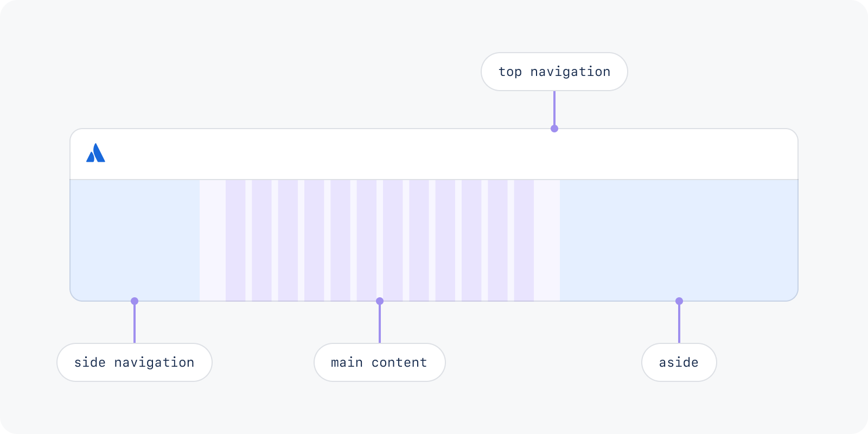Select the "side navigation" label pill
This screenshot has height=434, width=868.
pos(135,362)
